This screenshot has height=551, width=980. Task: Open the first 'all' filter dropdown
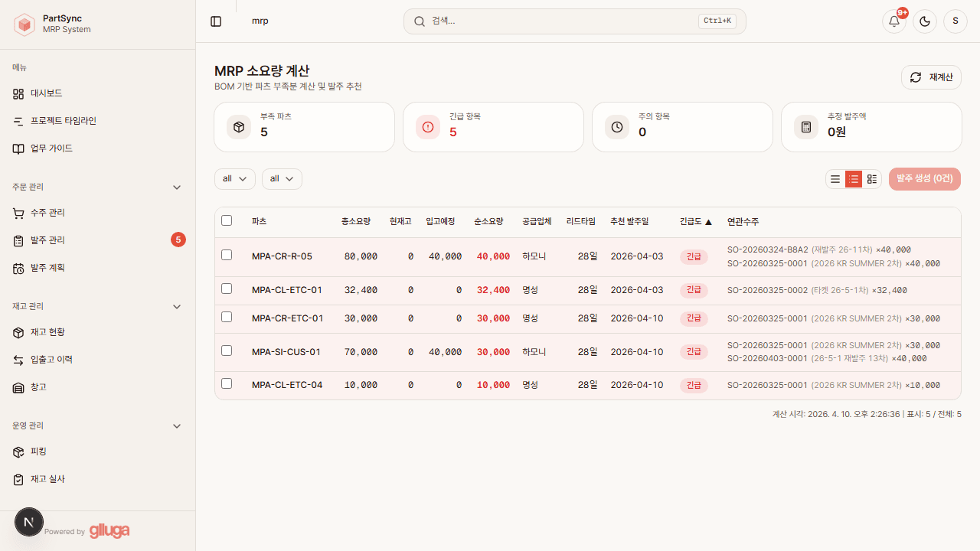point(234,178)
